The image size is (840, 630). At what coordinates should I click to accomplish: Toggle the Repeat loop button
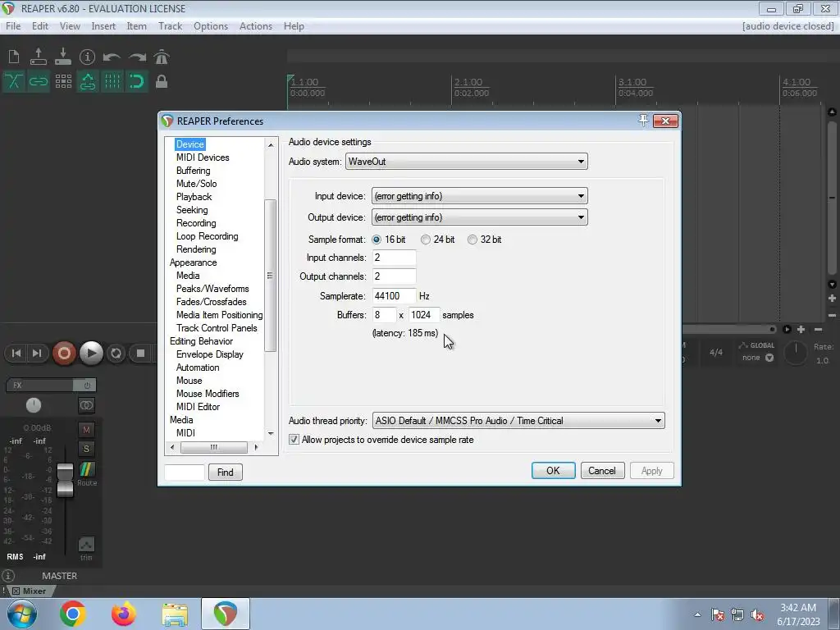click(116, 353)
